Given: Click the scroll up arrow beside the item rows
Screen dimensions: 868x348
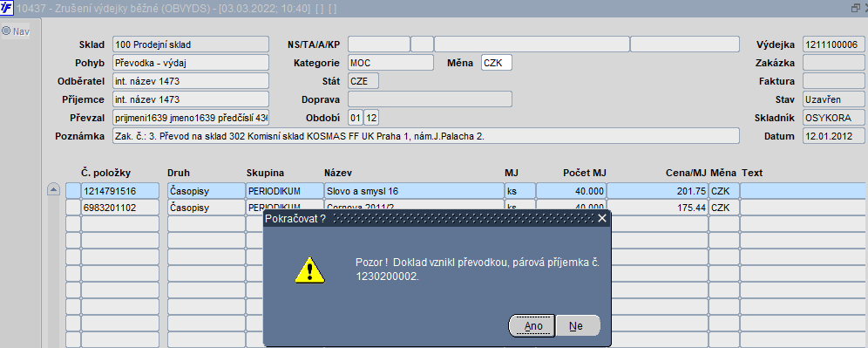Looking at the screenshot, I should [x=53, y=190].
